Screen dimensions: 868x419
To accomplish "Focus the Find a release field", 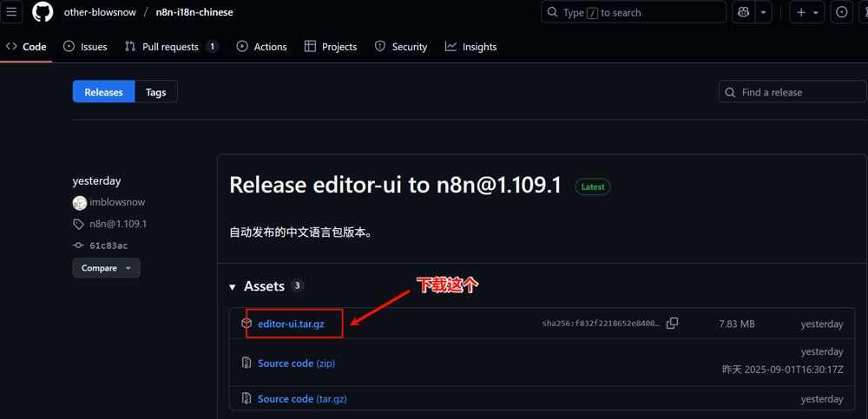I will pyautogui.click(x=799, y=92).
